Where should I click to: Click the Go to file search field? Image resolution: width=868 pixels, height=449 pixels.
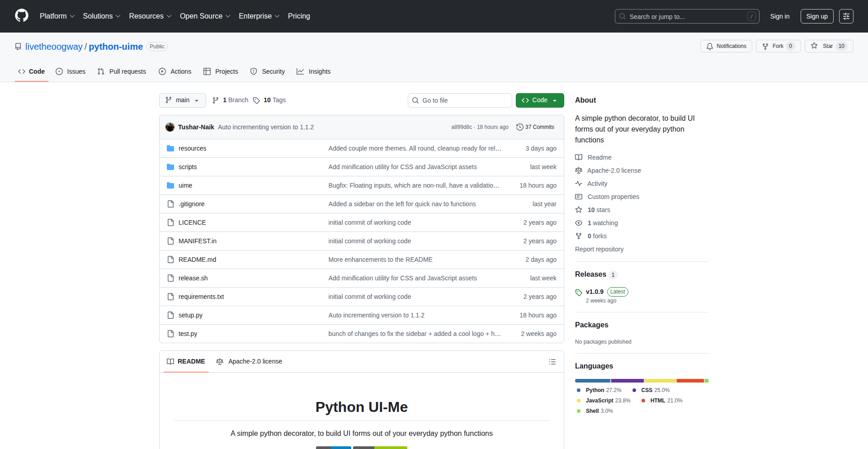click(460, 100)
